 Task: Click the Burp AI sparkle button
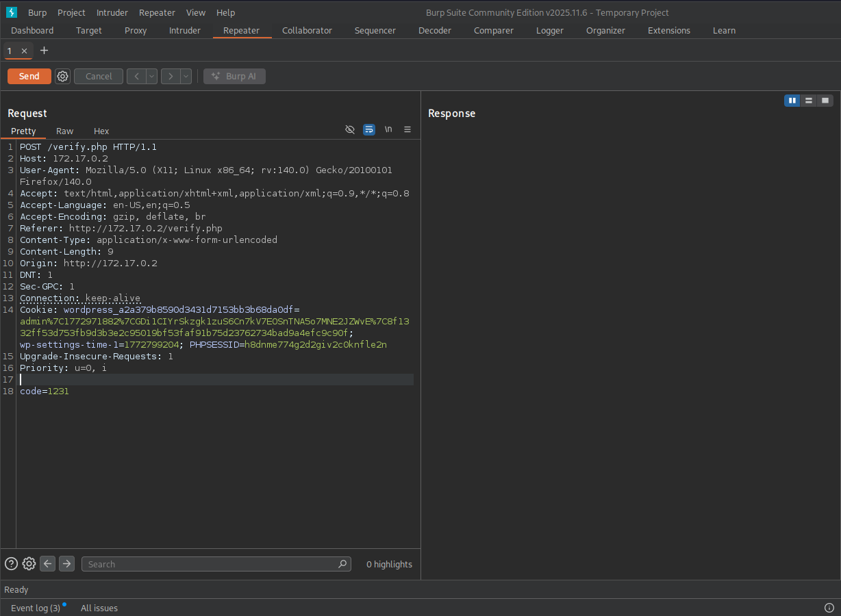click(x=234, y=77)
